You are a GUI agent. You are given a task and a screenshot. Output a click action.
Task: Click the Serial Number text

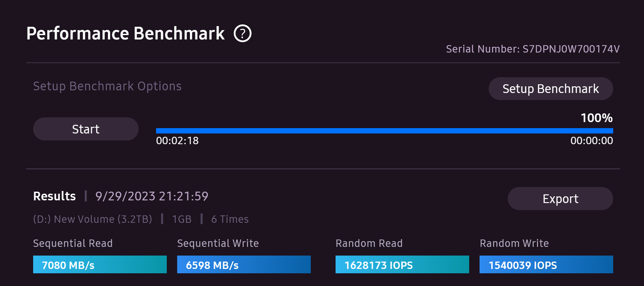(x=532, y=49)
